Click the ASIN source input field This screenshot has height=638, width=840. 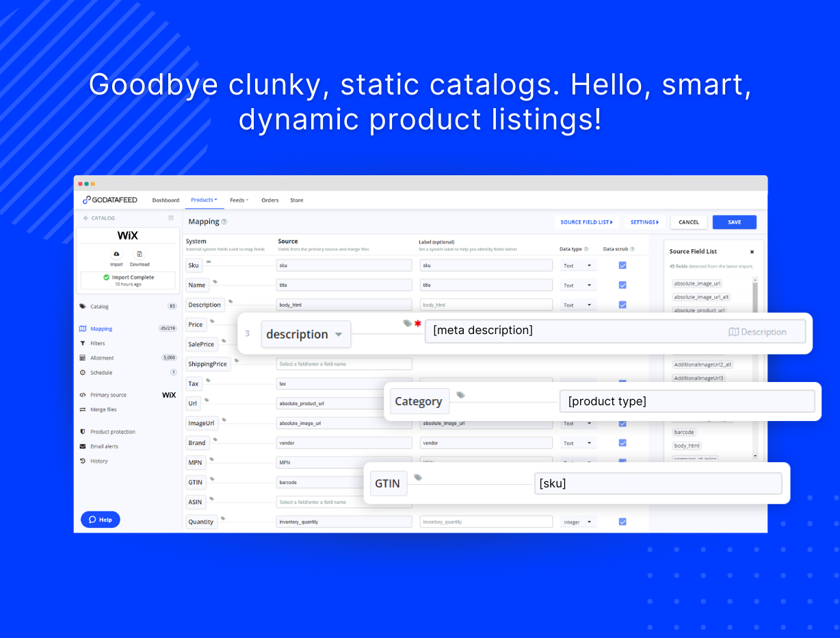[344, 502]
